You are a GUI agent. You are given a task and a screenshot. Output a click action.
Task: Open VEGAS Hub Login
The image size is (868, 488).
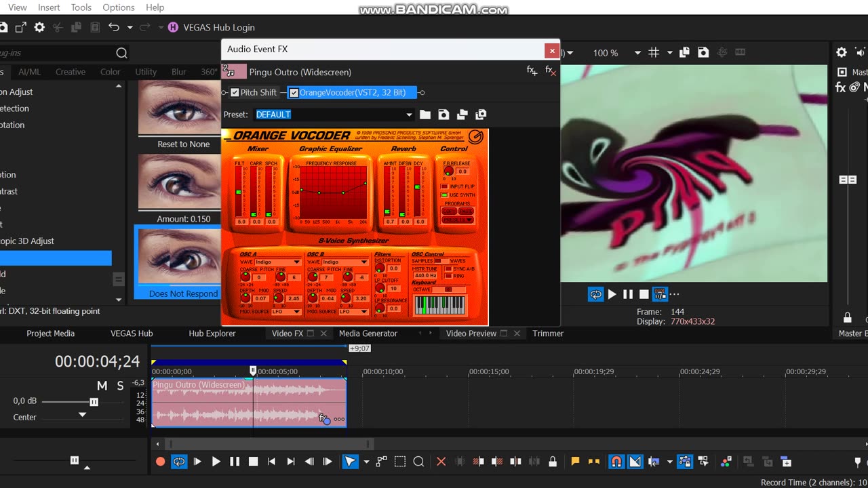211,27
